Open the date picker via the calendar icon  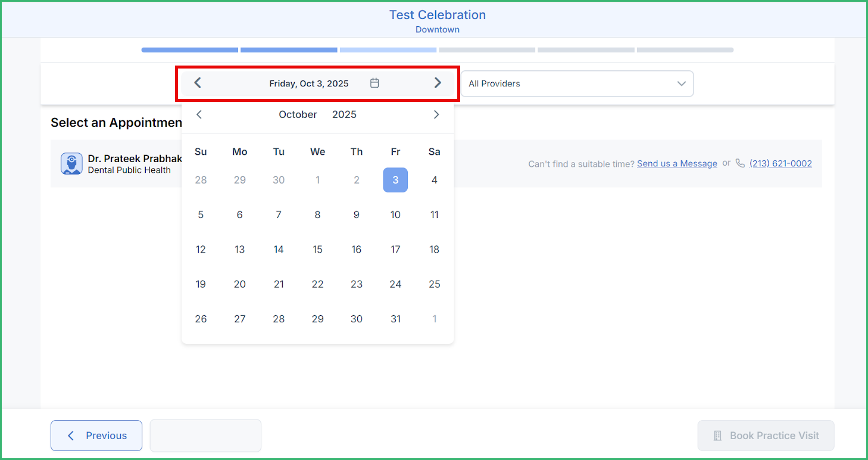coord(374,83)
